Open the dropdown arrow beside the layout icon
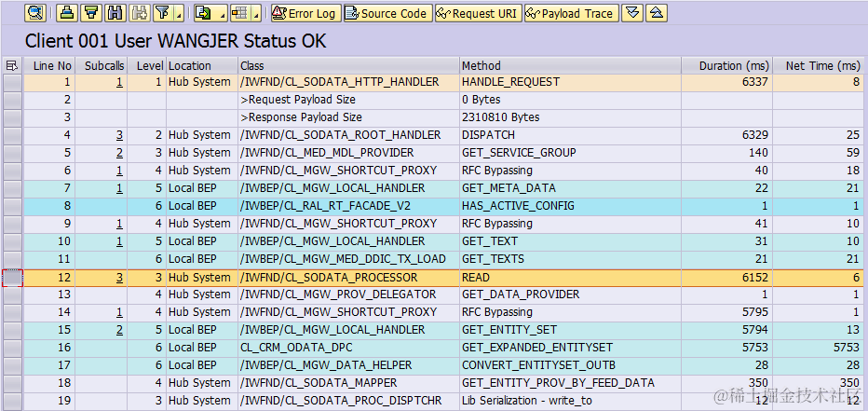Viewport: 868px width, 411px height. pos(257,13)
